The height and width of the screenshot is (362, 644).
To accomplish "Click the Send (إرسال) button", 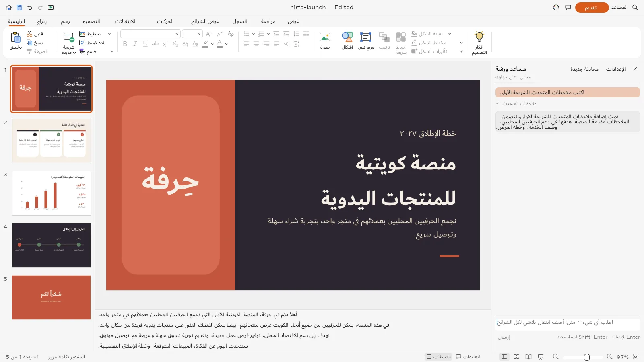I will coord(504,337).
